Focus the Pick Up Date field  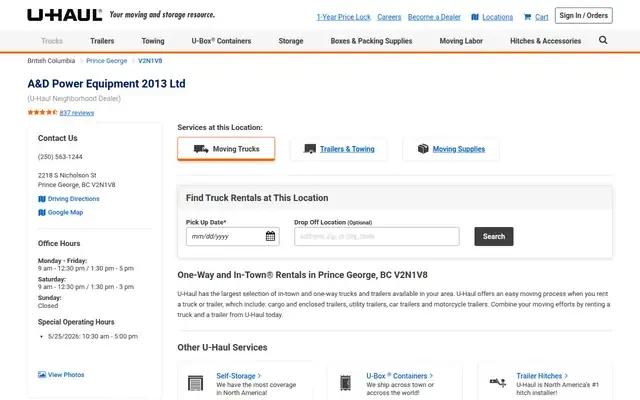click(233, 236)
